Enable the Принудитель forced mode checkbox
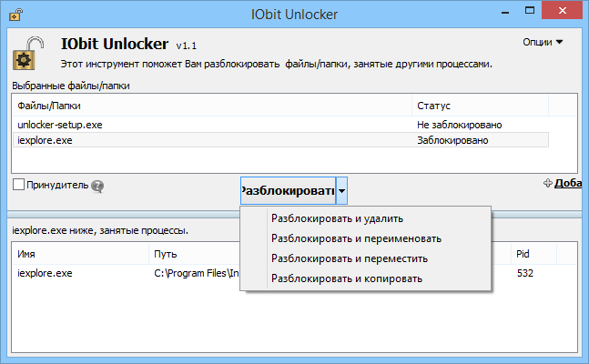 point(19,185)
